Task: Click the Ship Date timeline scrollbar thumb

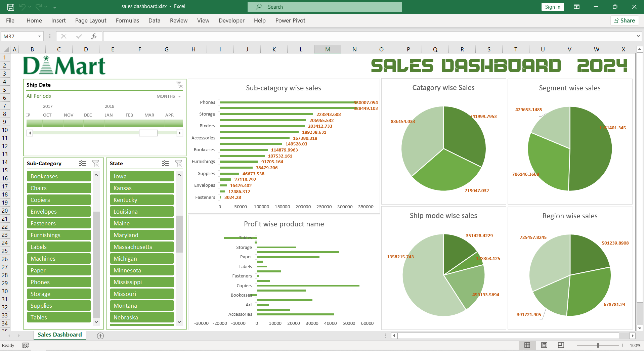Action: pos(148,133)
